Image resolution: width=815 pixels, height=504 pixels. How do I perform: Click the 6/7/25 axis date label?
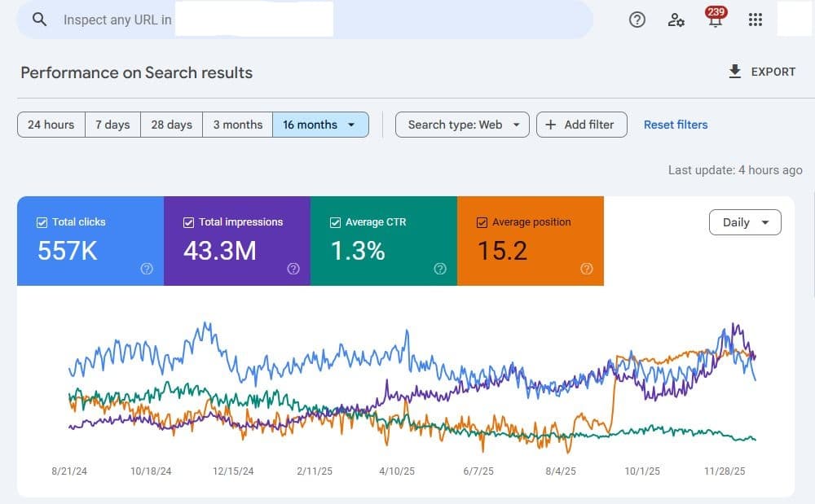pos(478,471)
